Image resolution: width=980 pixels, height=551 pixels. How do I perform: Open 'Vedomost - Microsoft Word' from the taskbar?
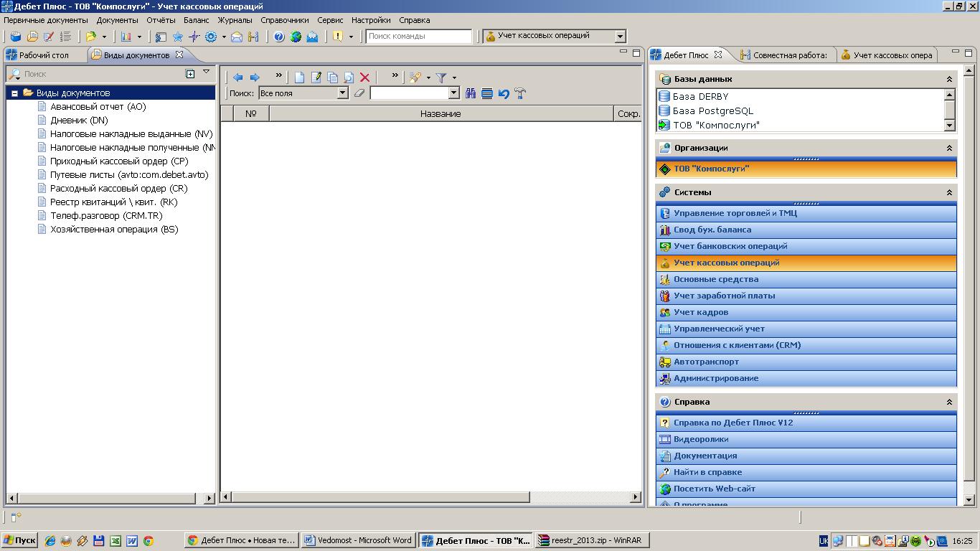(357, 541)
